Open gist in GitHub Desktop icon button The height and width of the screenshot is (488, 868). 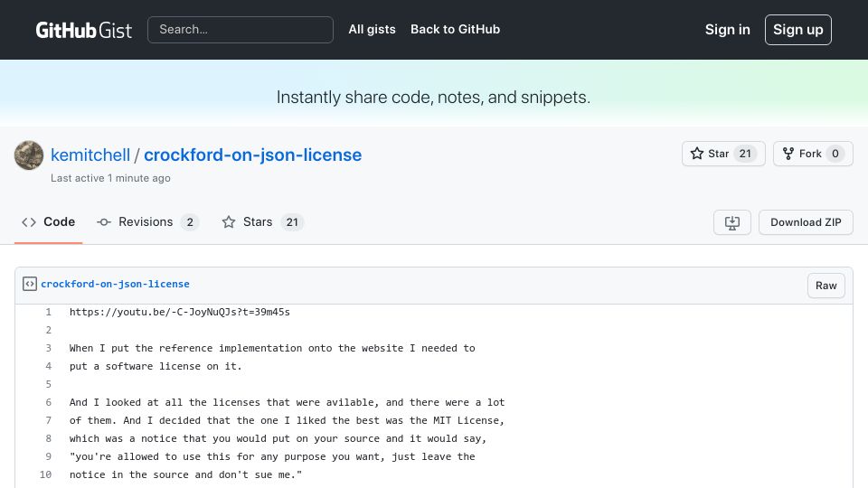(731, 222)
